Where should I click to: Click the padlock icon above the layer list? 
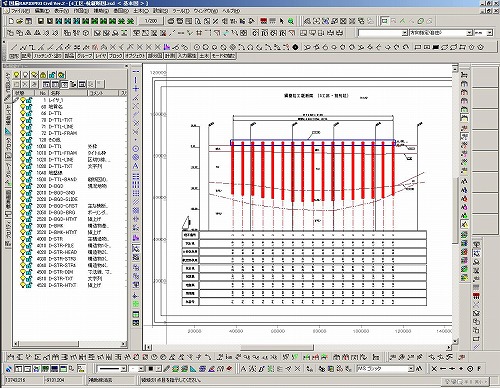pyautogui.click(x=43, y=75)
